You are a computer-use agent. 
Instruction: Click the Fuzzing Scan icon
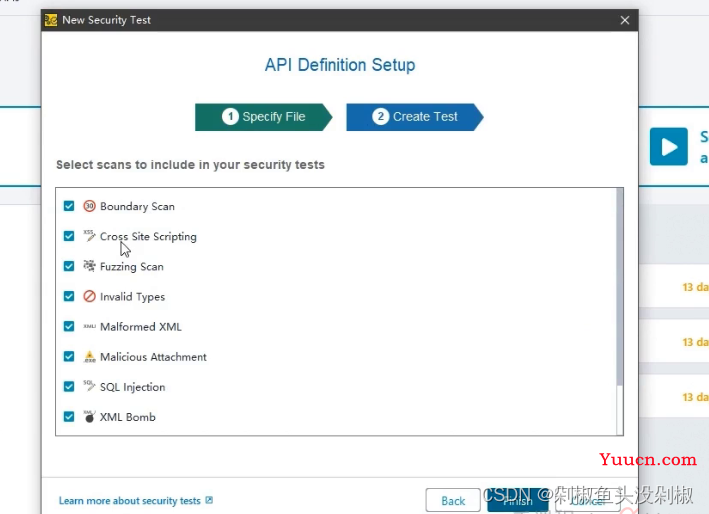point(89,266)
